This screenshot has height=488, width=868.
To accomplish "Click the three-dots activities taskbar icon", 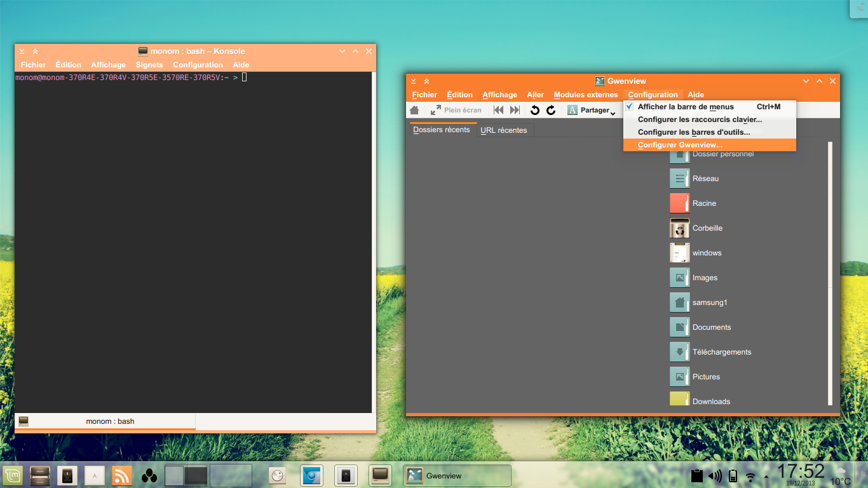I will tap(149, 475).
